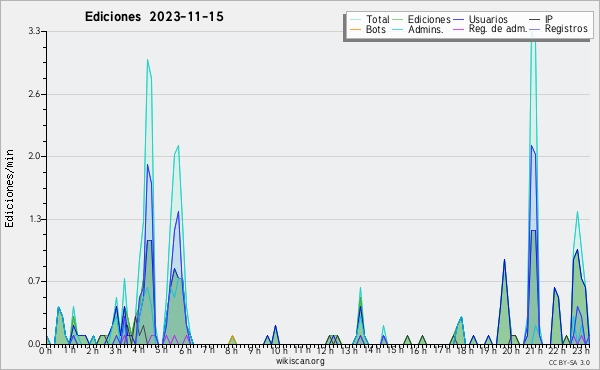The width and height of the screenshot is (600, 370).
Task: Click the Reg. de adm. magenta legend line
Action: pyautogui.click(x=458, y=29)
